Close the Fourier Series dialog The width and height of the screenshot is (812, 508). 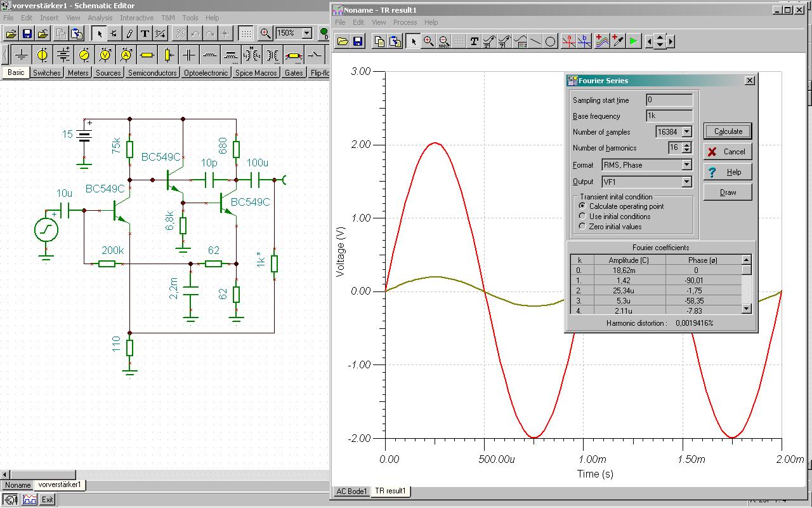750,81
